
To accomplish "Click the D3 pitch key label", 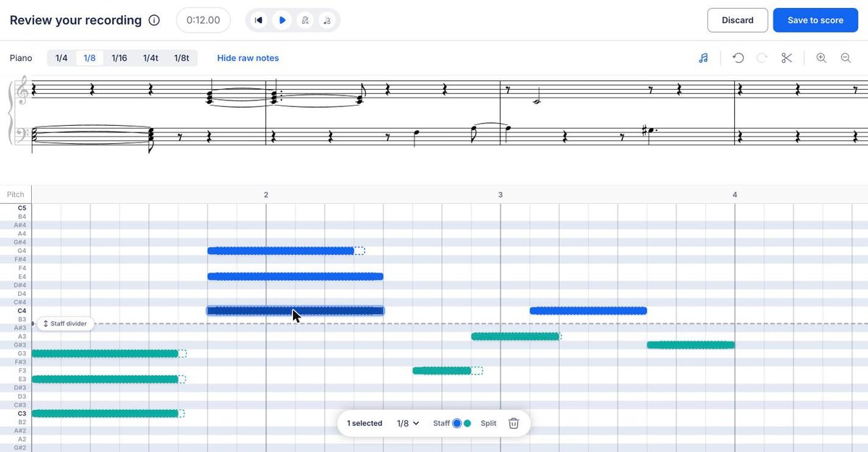I will (x=22, y=396).
